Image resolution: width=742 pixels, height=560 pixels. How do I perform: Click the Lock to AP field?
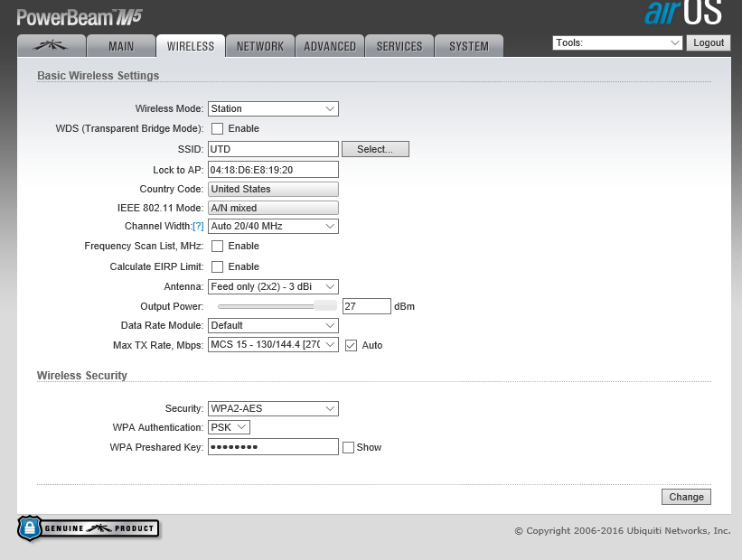[x=273, y=170]
